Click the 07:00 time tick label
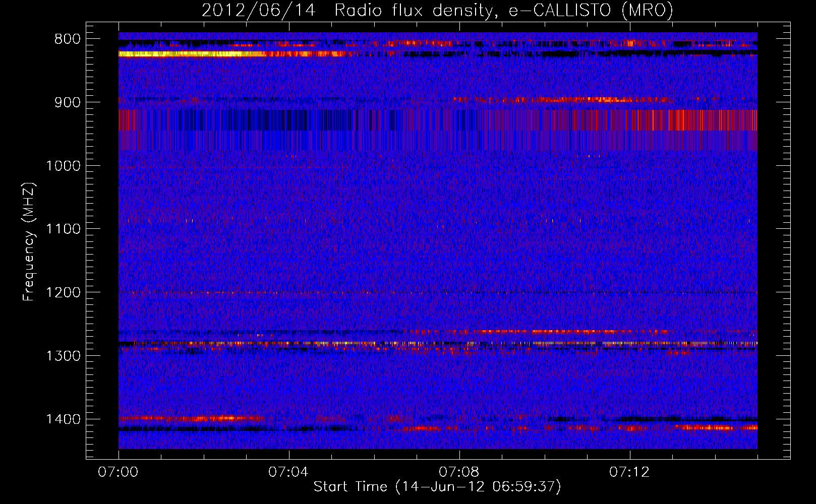This screenshot has height=504, width=816. (x=118, y=472)
